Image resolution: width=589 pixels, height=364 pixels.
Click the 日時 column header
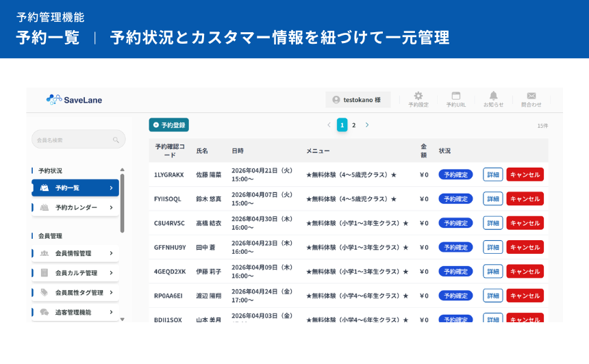coord(238,151)
